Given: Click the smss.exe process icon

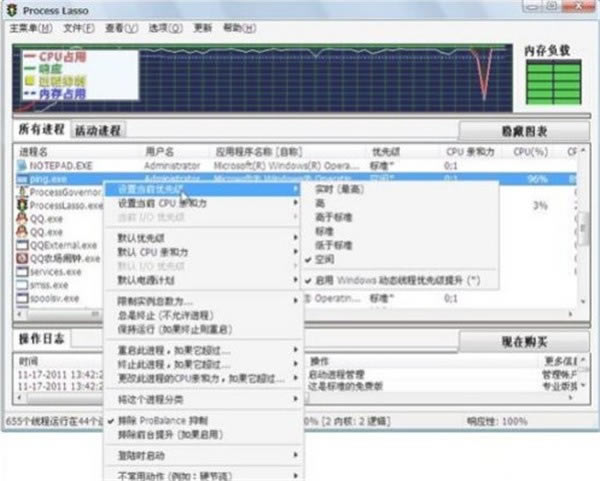Looking at the screenshot, I should pos(22,284).
